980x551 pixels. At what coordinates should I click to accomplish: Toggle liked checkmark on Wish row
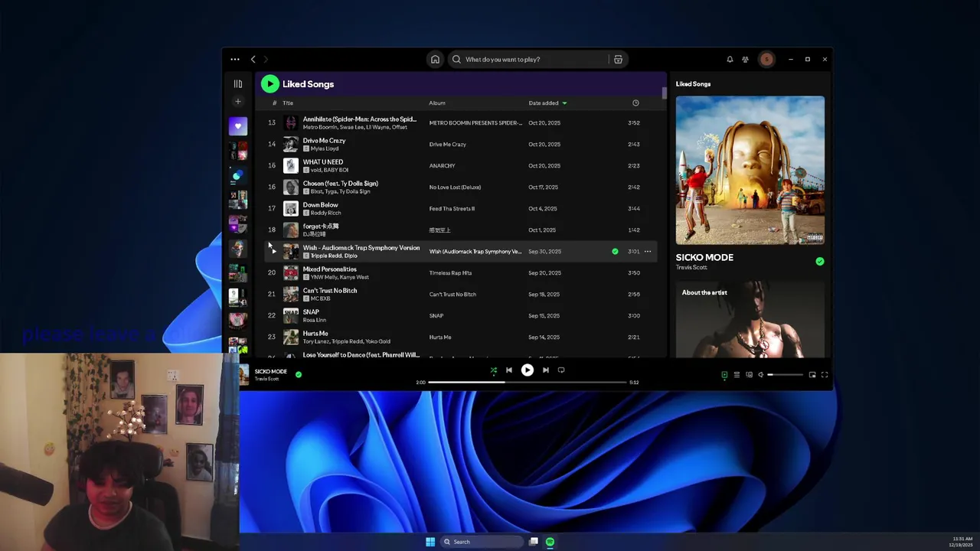(x=615, y=251)
